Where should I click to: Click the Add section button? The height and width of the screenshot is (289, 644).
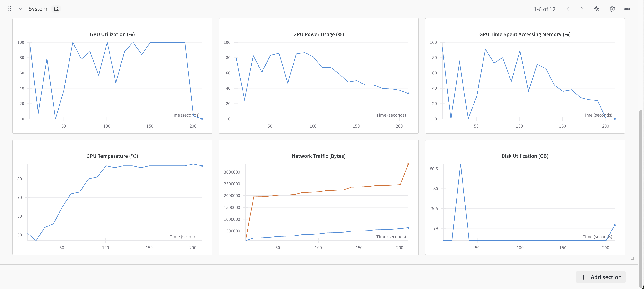click(601, 277)
